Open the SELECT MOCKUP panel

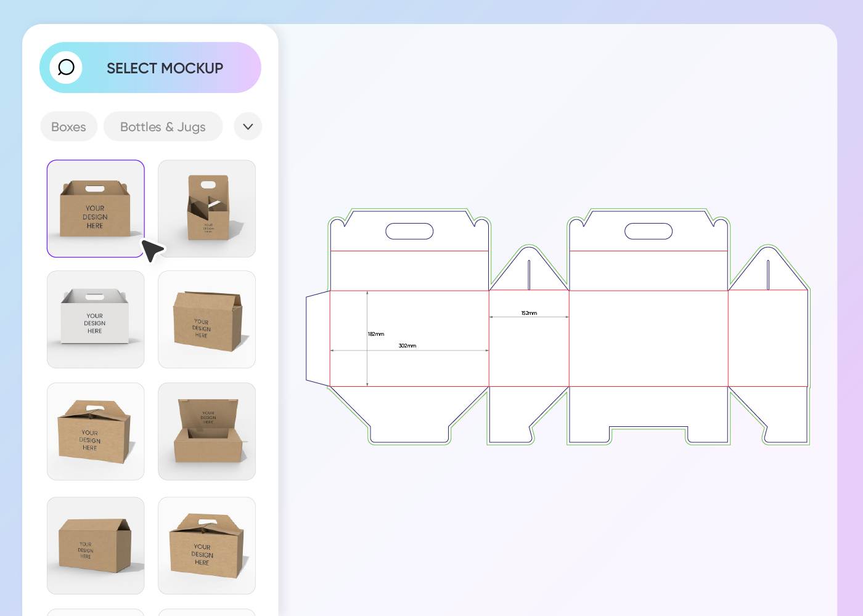pyautogui.click(x=165, y=68)
